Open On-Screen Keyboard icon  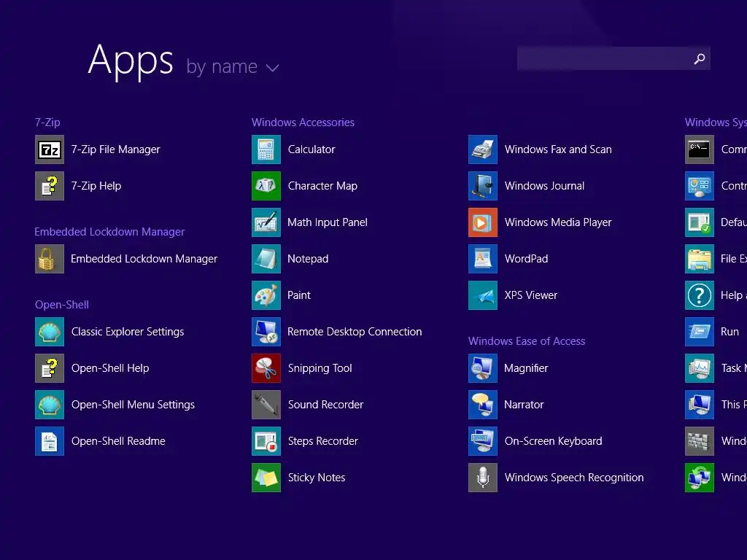click(x=483, y=441)
